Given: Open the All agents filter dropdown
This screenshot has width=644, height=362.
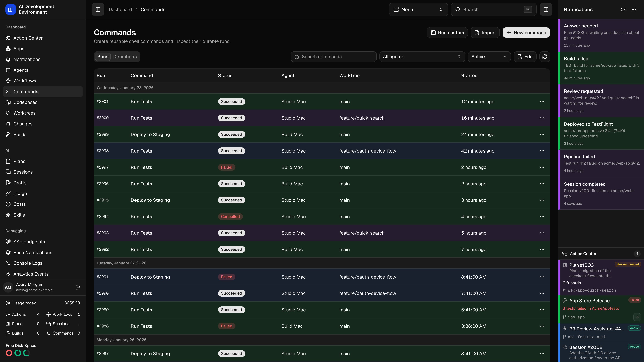Looking at the screenshot, I should [x=422, y=57].
